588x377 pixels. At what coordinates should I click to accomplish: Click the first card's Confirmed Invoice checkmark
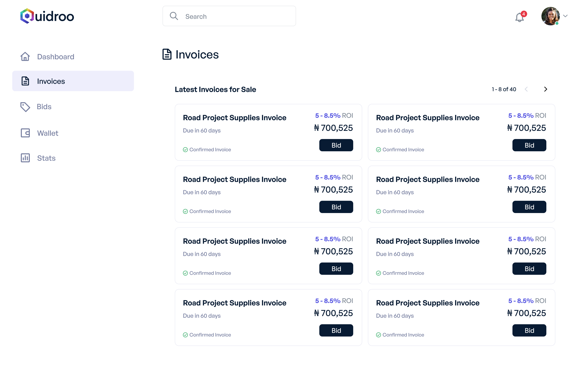pyautogui.click(x=185, y=150)
